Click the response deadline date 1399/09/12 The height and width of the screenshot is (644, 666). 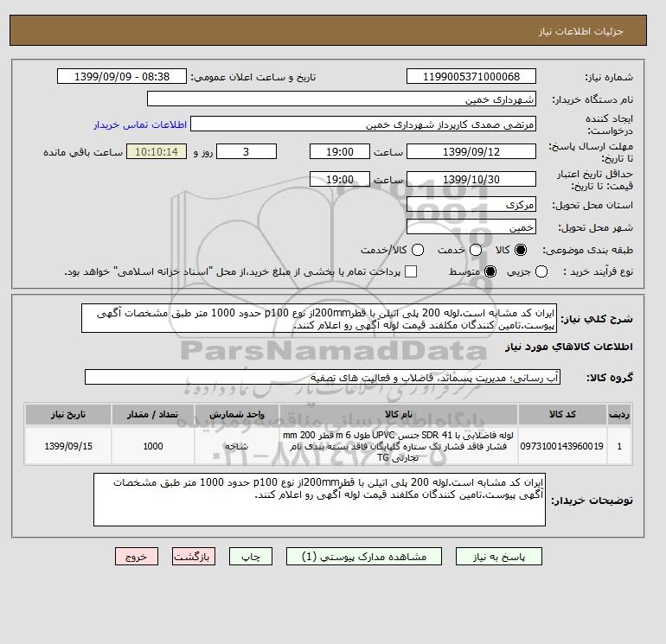point(471,151)
